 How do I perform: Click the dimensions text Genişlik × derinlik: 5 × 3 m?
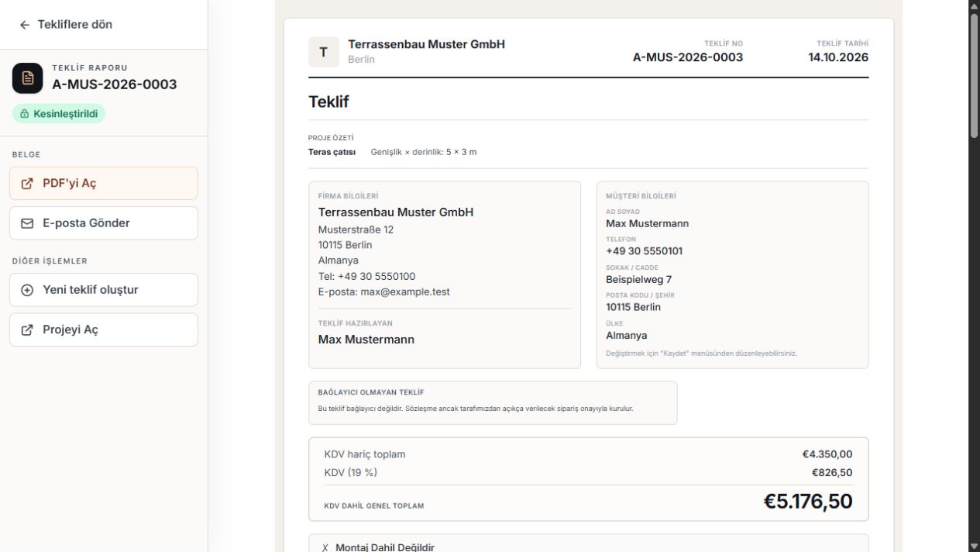coord(424,151)
